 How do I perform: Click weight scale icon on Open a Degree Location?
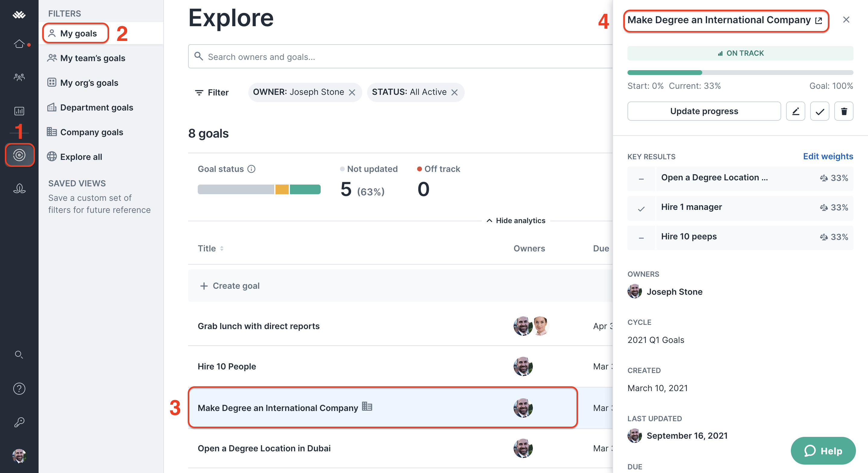coord(823,178)
